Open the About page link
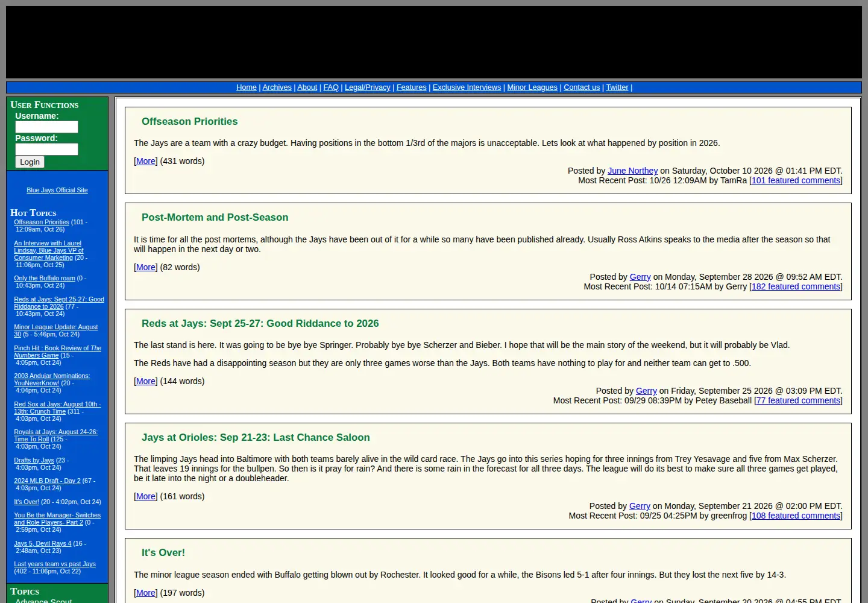This screenshot has height=603, width=868. [307, 87]
